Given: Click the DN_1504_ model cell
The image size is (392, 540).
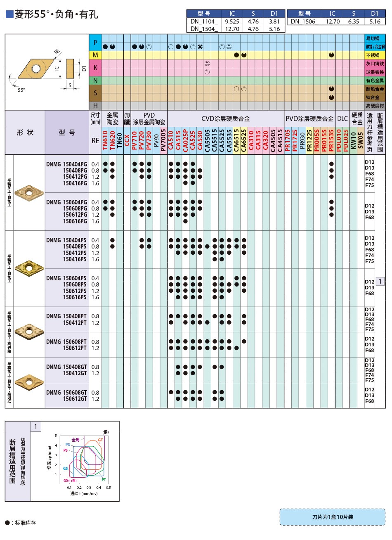Looking at the screenshot, I should tap(204, 28).
